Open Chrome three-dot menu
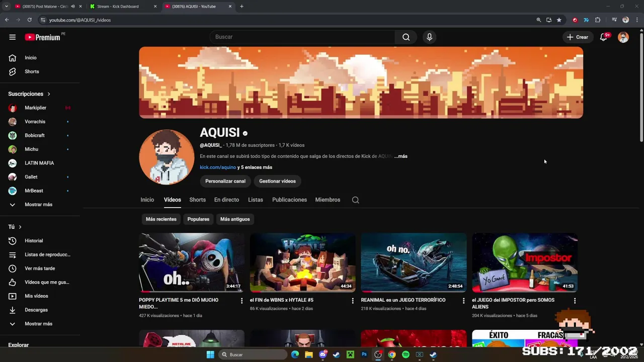644x362 pixels. coord(636,20)
